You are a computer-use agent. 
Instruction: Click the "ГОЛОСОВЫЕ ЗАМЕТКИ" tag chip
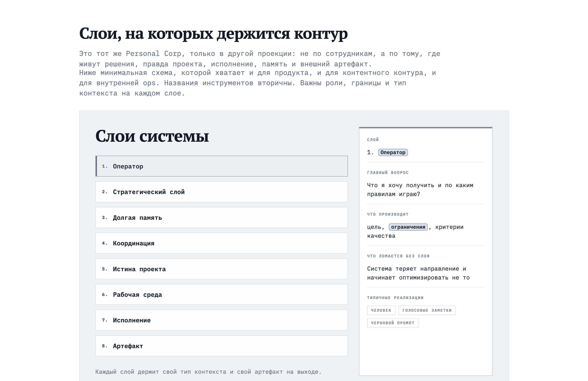pyautogui.click(x=427, y=310)
